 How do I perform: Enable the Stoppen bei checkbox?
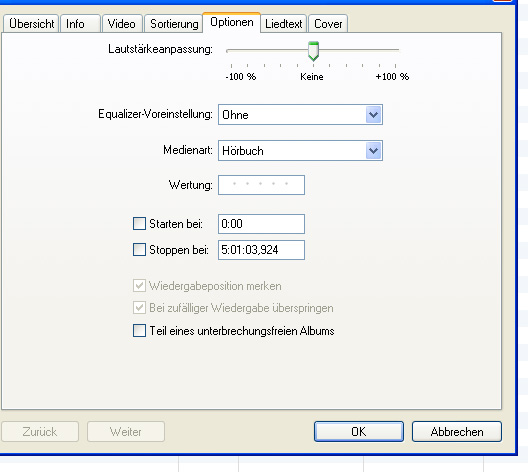139,250
